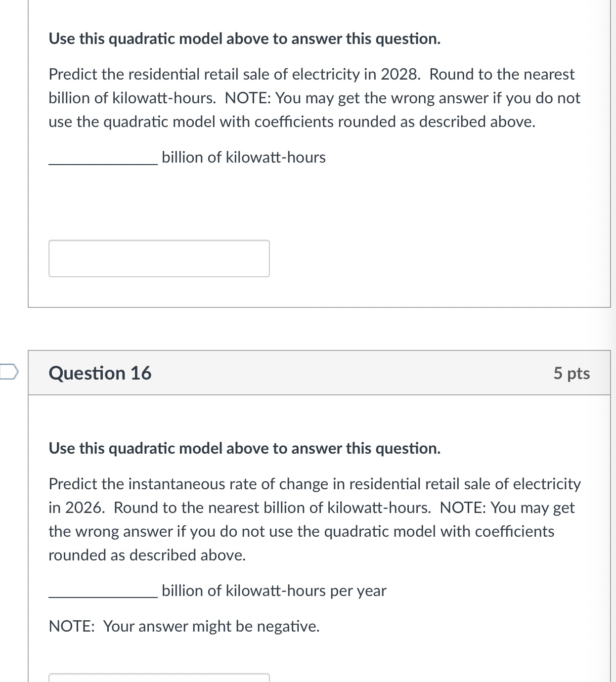The width and height of the screenshot is (616, 682).
Task: Click the Question 16 title text
Action: 100,373
